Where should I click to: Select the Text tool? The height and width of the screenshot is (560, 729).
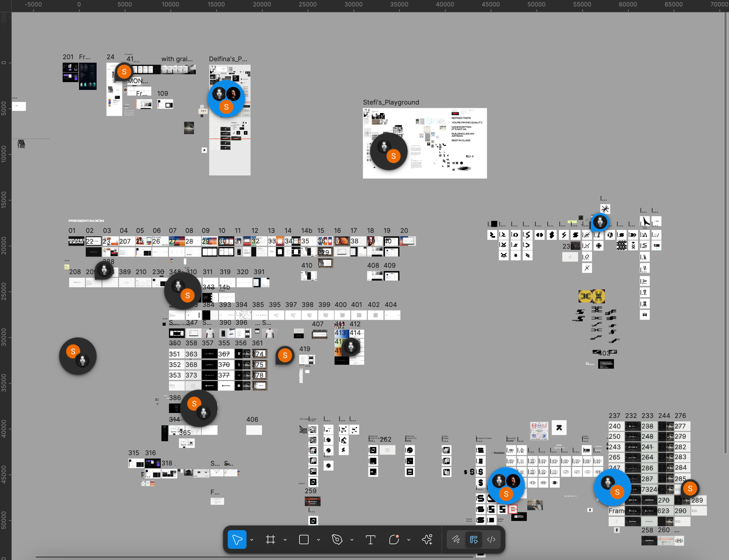371,539
